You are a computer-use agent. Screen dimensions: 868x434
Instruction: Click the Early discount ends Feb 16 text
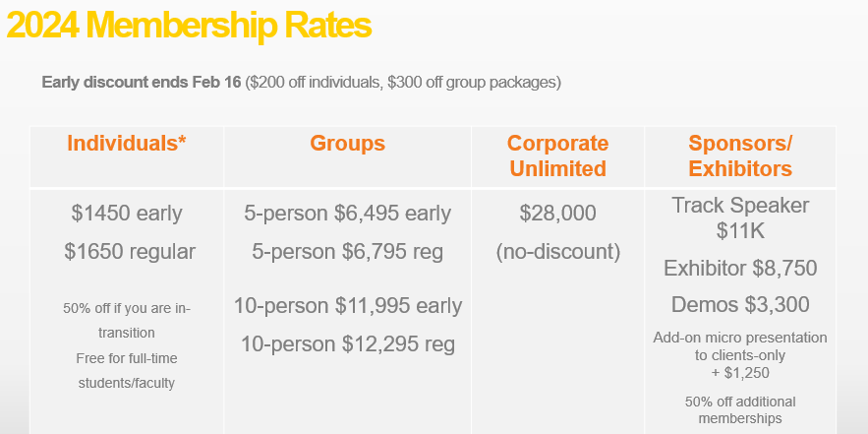coord(142,83)
